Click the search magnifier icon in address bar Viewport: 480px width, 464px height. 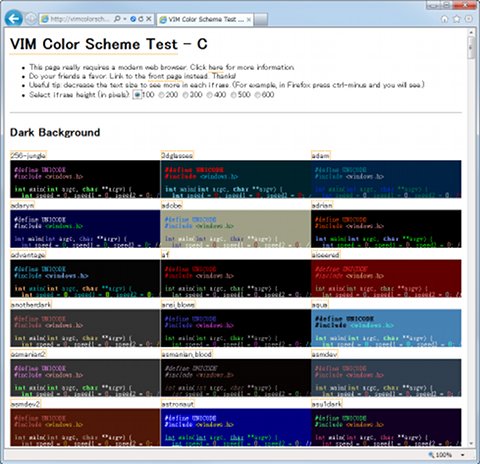(117, 19)
